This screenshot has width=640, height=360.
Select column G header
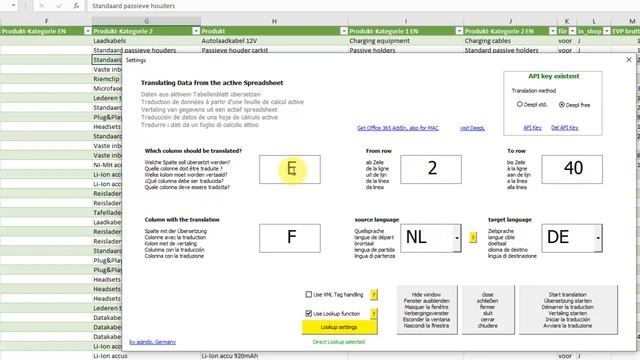click(x=146, y=21)
